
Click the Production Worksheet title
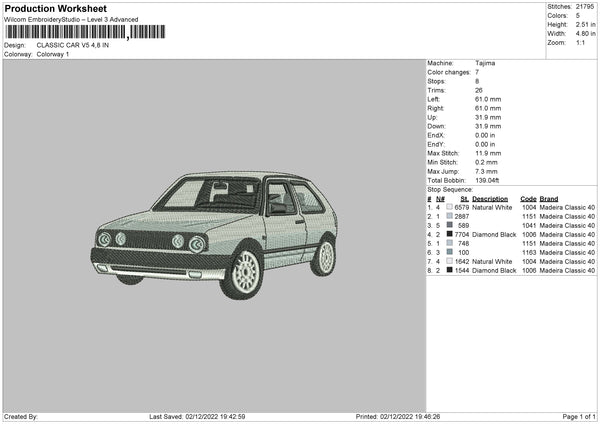pos(55,8)
